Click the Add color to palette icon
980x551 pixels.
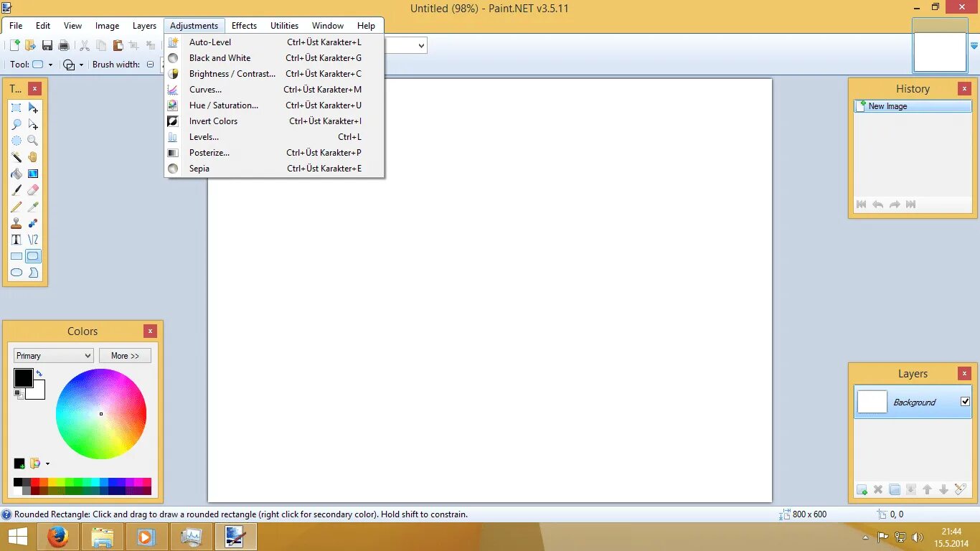19,463
